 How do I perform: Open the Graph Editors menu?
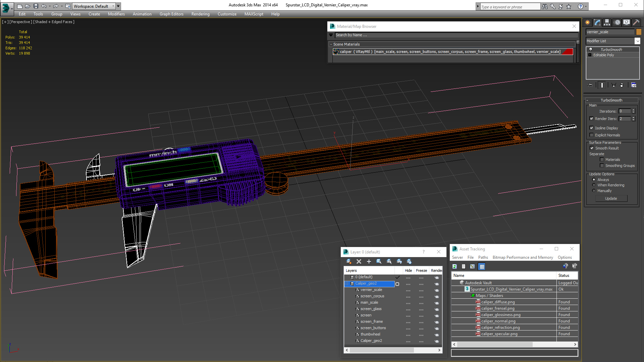[x=171, y=14]
